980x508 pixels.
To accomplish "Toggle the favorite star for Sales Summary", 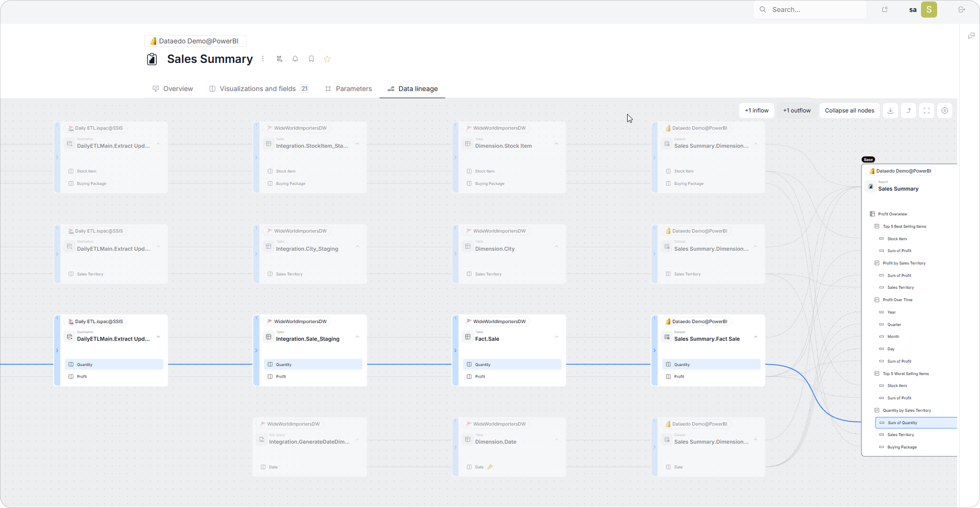I will (x=327, y=59).
